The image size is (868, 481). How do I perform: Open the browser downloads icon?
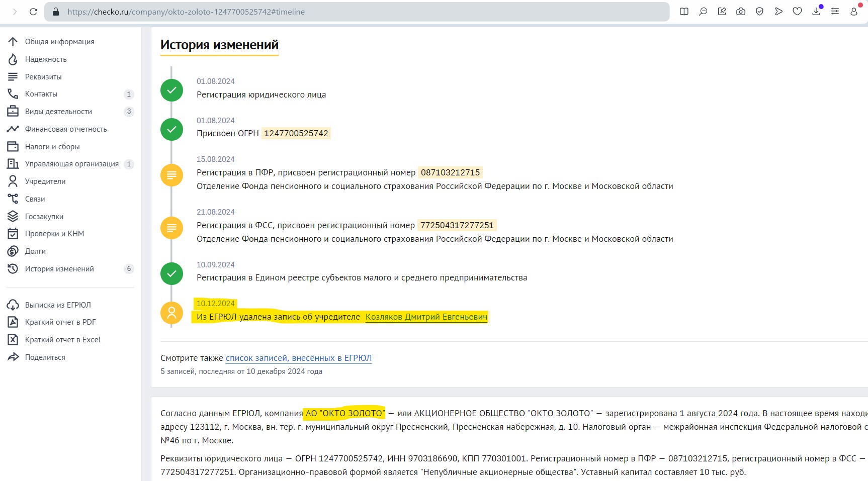pyautogui.click(x=816, y=12)
